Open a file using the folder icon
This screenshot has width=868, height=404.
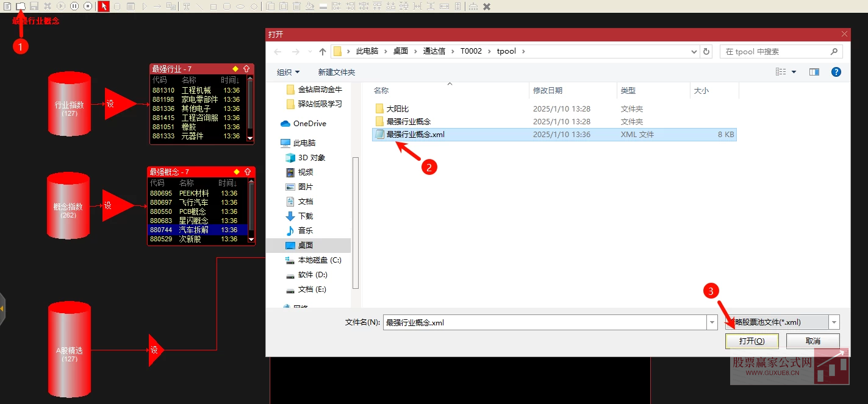21,7
